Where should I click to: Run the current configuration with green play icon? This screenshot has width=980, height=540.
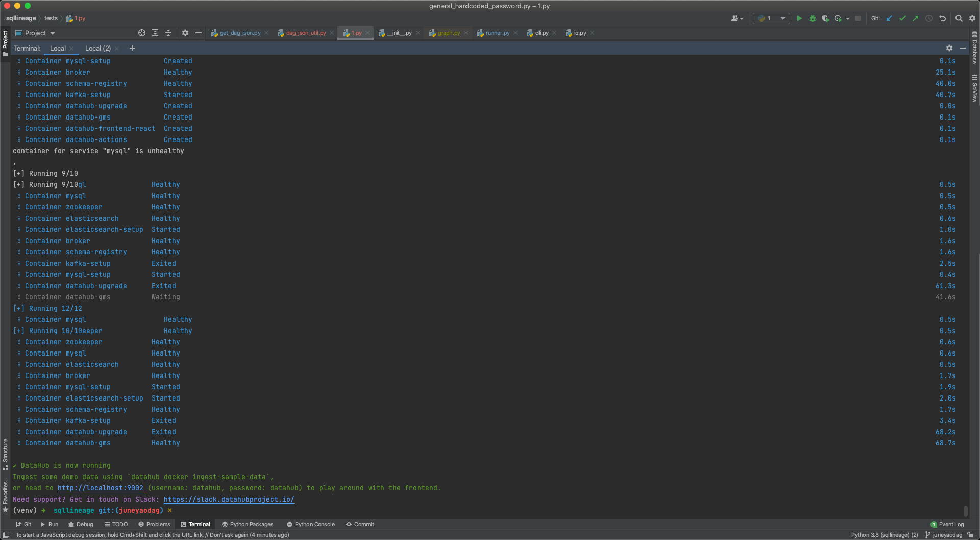coord(799,18)
